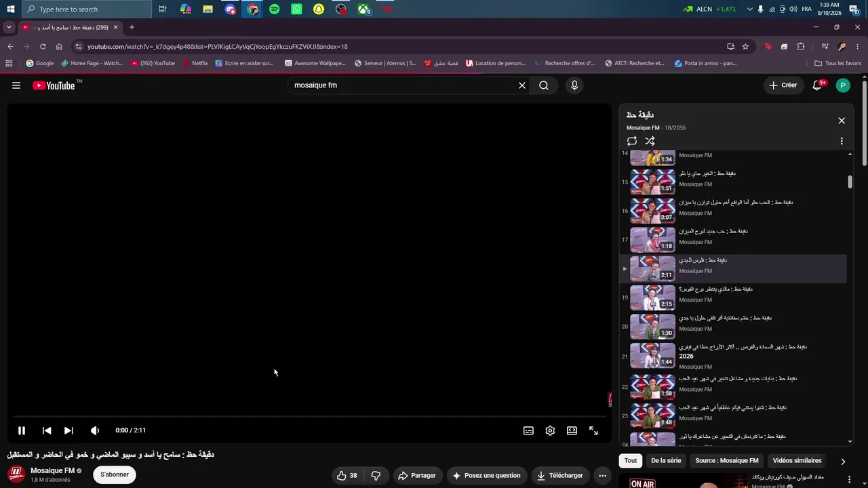Show more filter chips with arrow

click(843, 462)
